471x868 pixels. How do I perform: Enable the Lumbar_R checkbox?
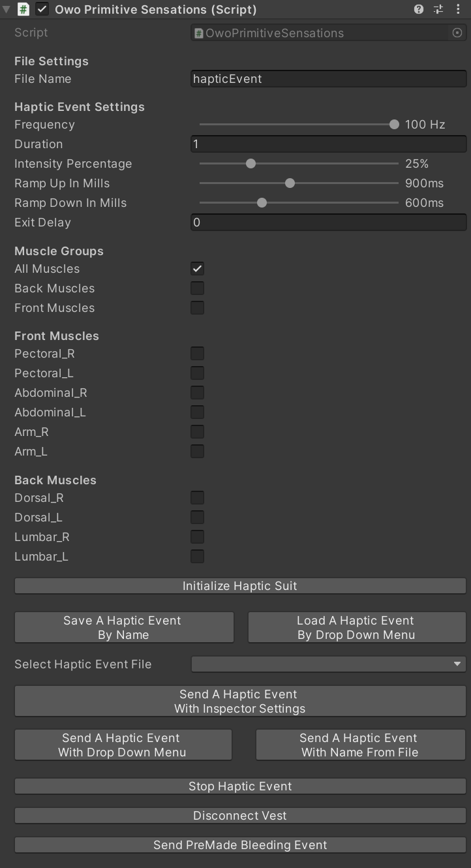[198, 536]
